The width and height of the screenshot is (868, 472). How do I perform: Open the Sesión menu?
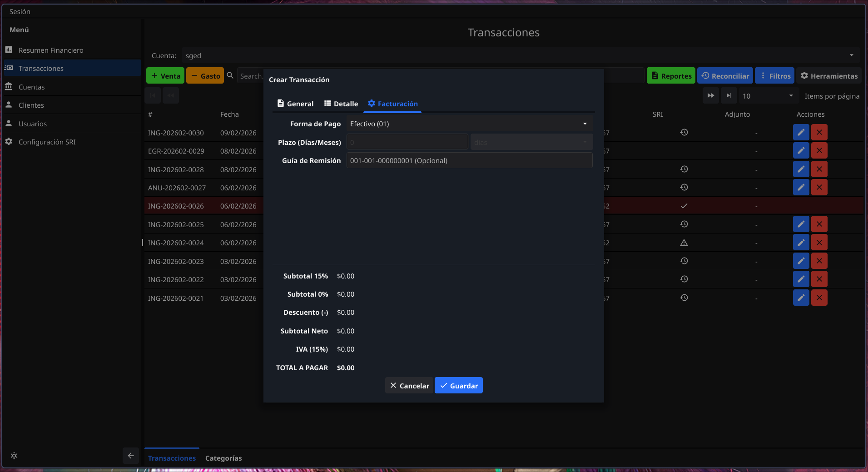[20, 12]
